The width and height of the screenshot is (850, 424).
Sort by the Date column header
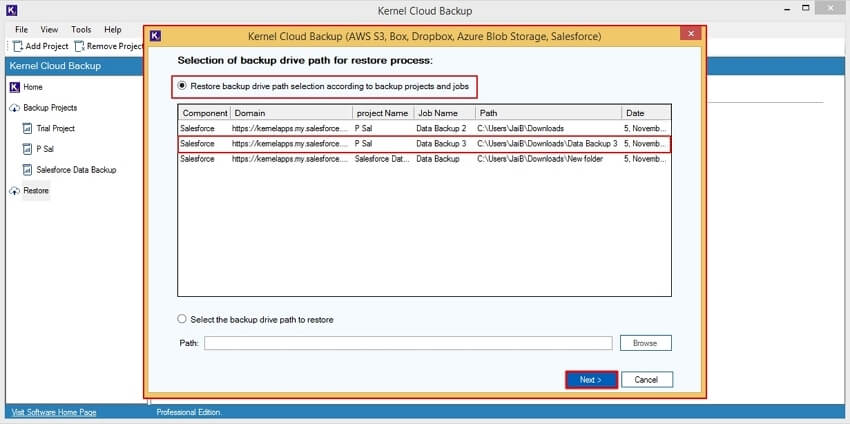point(646,113)
